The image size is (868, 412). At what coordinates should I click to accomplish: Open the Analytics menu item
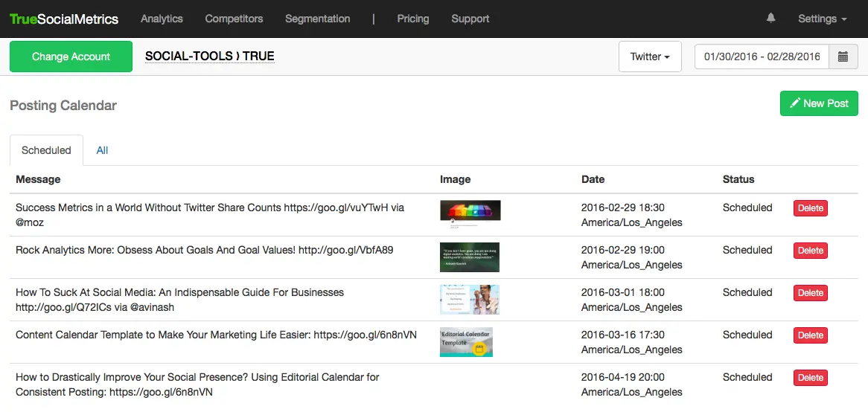(162, 19)
